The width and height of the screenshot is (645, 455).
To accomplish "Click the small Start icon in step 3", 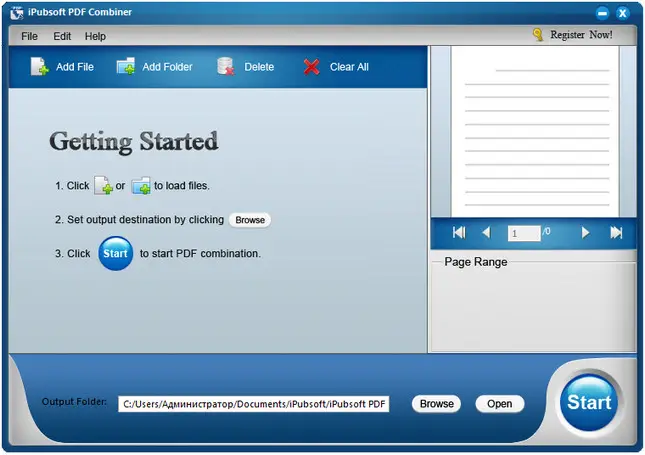I will [x=116, y=253].
